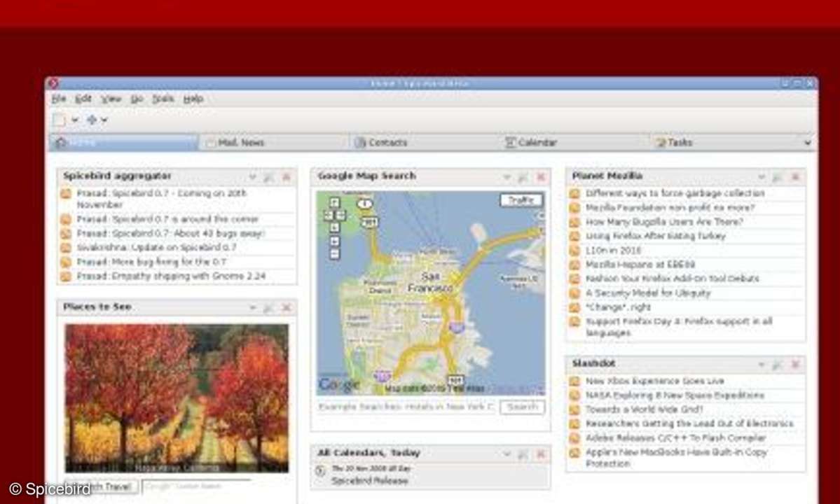
Task: Switch to the Contacts tab
Action: pyautogui.click(x=423, y=143)
